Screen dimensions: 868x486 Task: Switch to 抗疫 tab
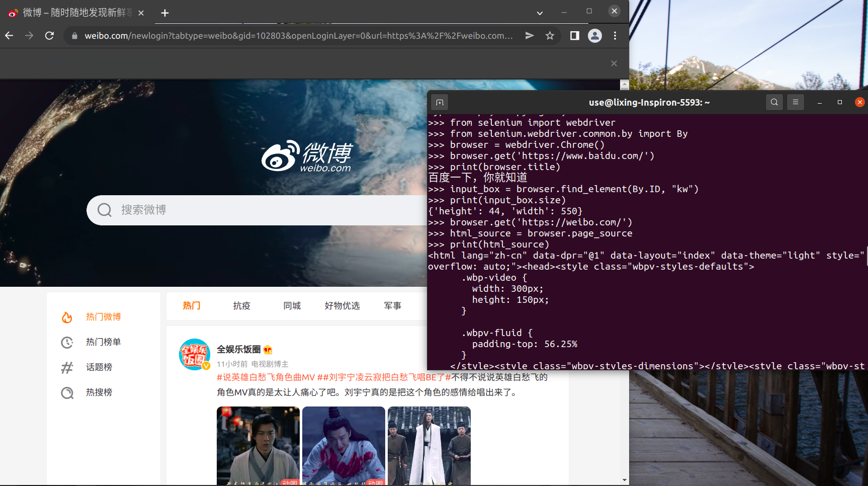[241, 306]
